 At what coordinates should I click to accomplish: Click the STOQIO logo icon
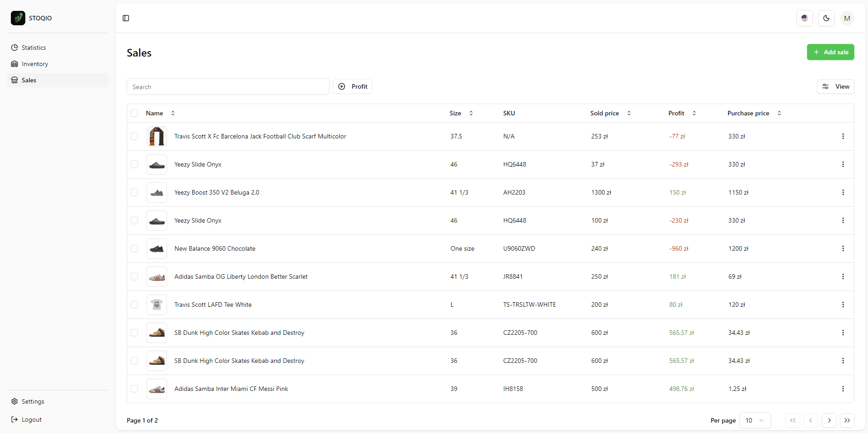tap(18, 18)
